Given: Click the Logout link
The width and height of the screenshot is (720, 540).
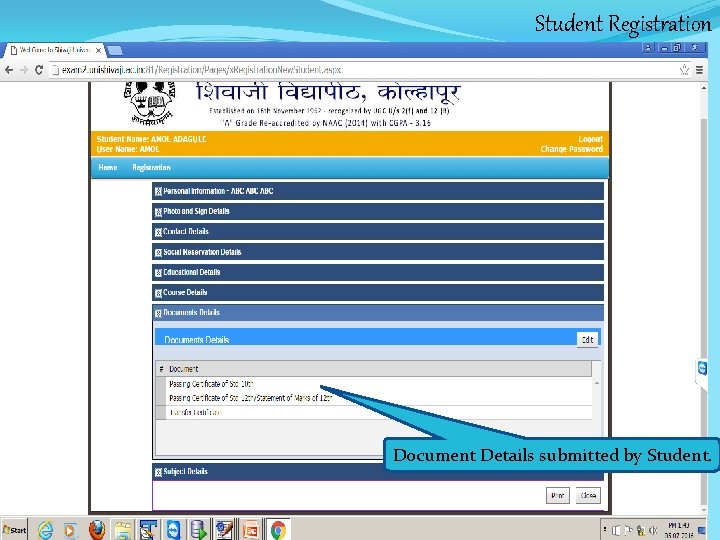Looking at the screenshot, I should coord(591,139).
